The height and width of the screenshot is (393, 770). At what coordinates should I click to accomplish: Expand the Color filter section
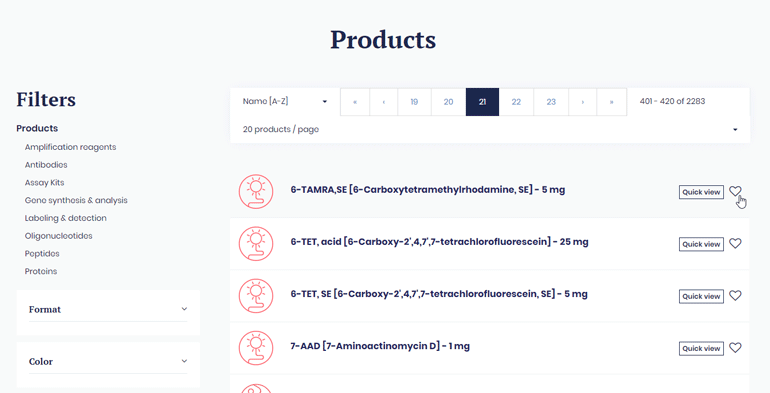(108, 362)
